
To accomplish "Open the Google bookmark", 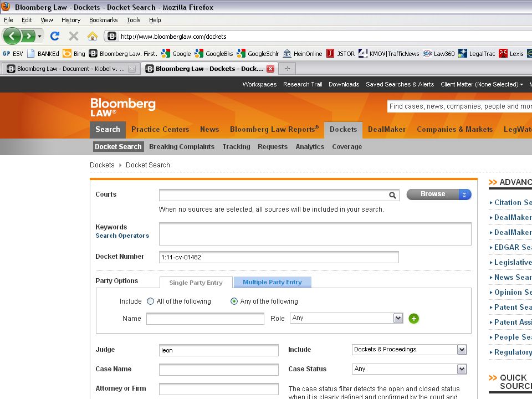I will [x=176, y=54].
